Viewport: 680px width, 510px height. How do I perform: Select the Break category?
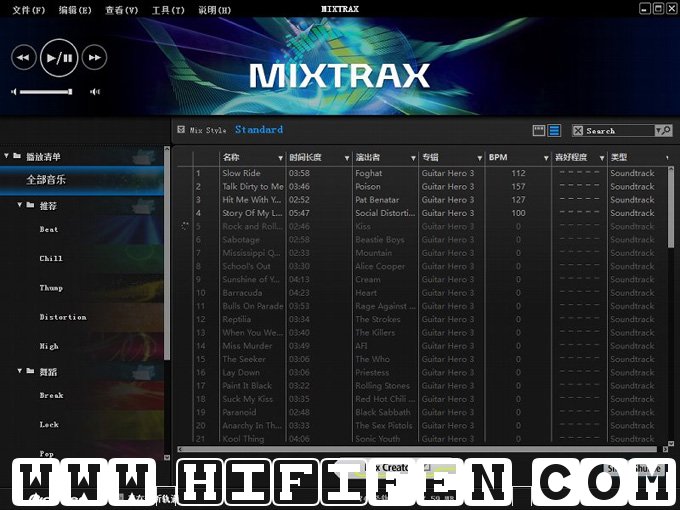point(52,396)
